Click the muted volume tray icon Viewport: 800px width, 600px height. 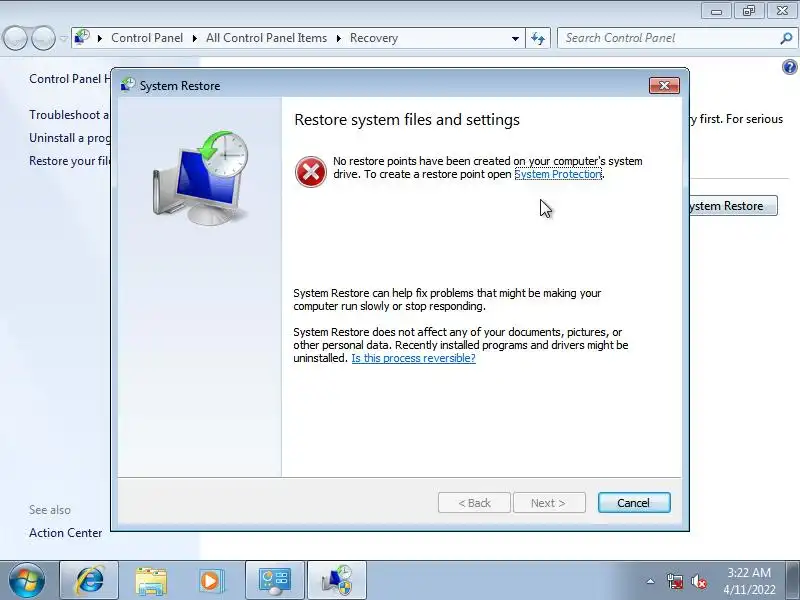point(698,581)
